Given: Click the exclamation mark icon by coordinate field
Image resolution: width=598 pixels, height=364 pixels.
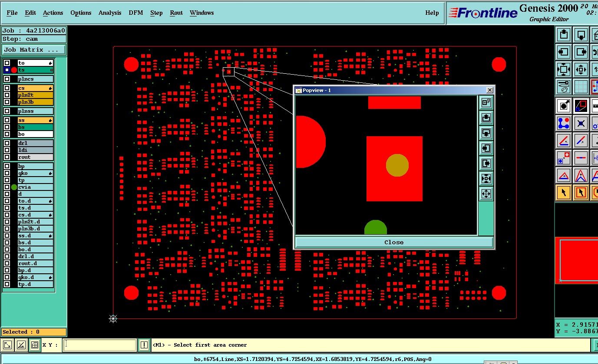Looking at the screenshot, I should (x=144, y=345).
